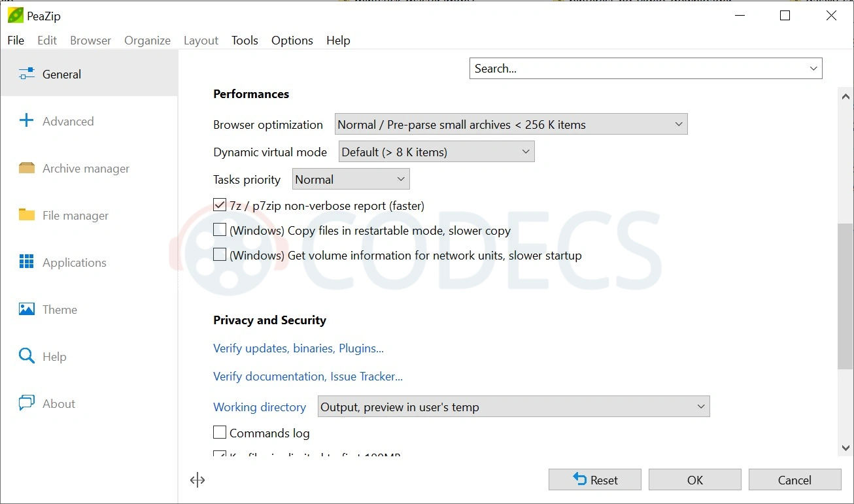Screen dimensions: 854x504
Task: Open Archive manager box icon
Action: pyautogui.click(x=26, y=168)
